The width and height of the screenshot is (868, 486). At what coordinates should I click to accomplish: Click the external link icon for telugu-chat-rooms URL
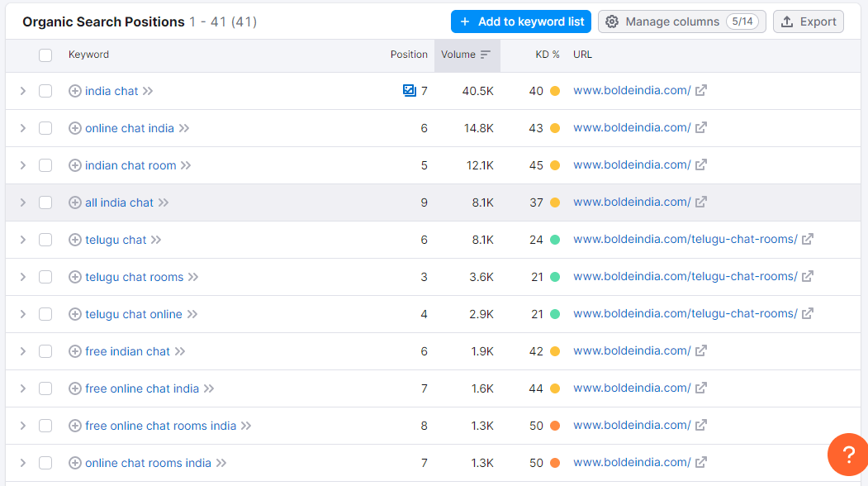807,239
